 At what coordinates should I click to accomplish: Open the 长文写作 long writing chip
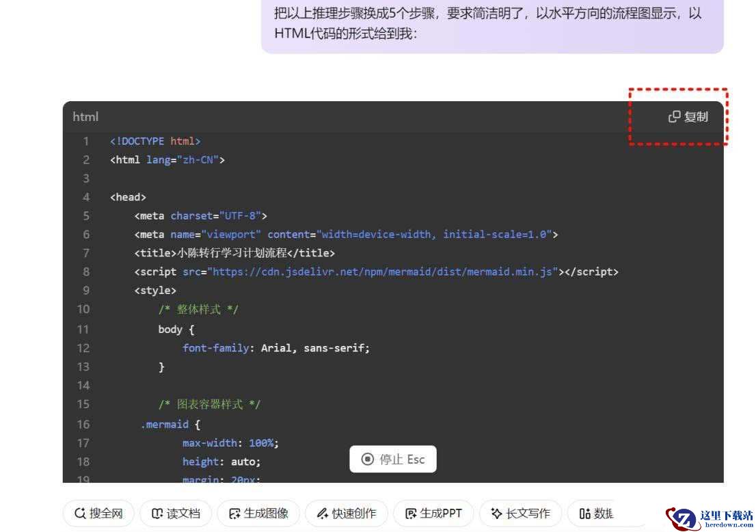pyautogui.click(x=520, y=513)
